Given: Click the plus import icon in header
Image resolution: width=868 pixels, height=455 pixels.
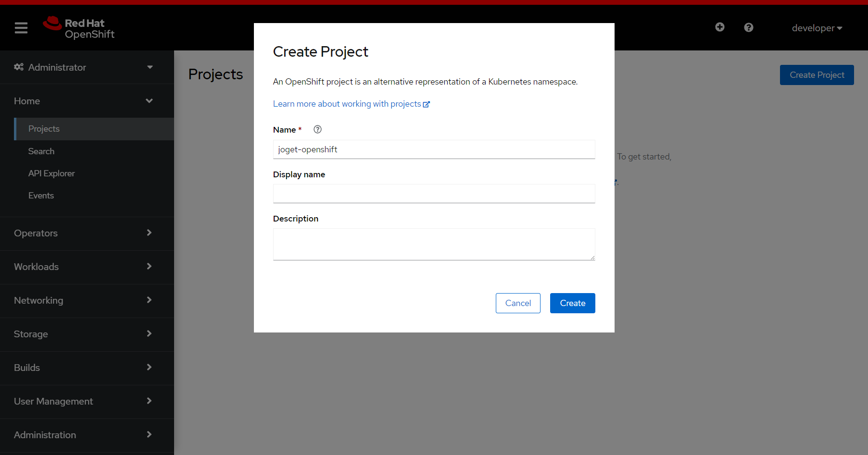Looking at the screenshot, I should tap(719, 27).
